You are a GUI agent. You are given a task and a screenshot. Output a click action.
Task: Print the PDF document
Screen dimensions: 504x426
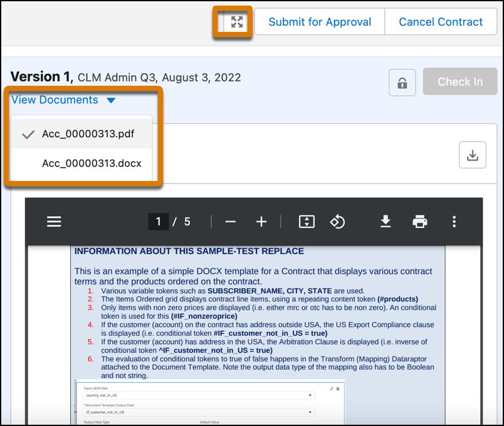pyautogui.click(x=420, y=222)
